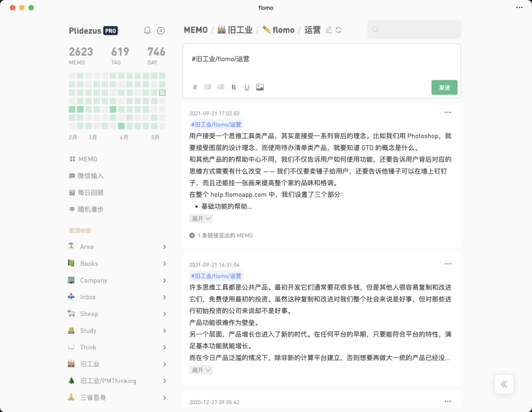This screenshot has width=532, height=412.
Task: Select the Think tag
Action: tap(88, 347)
